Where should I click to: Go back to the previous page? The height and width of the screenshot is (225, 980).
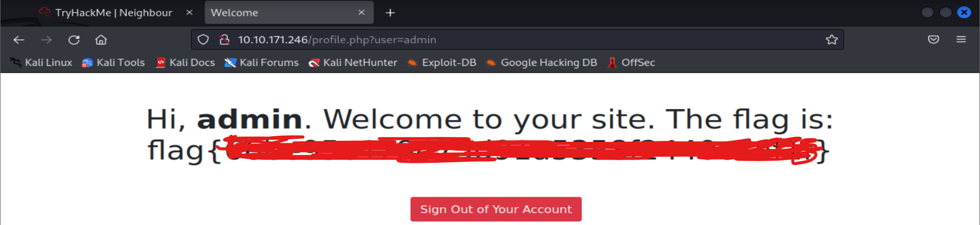(x=19, y=40)
